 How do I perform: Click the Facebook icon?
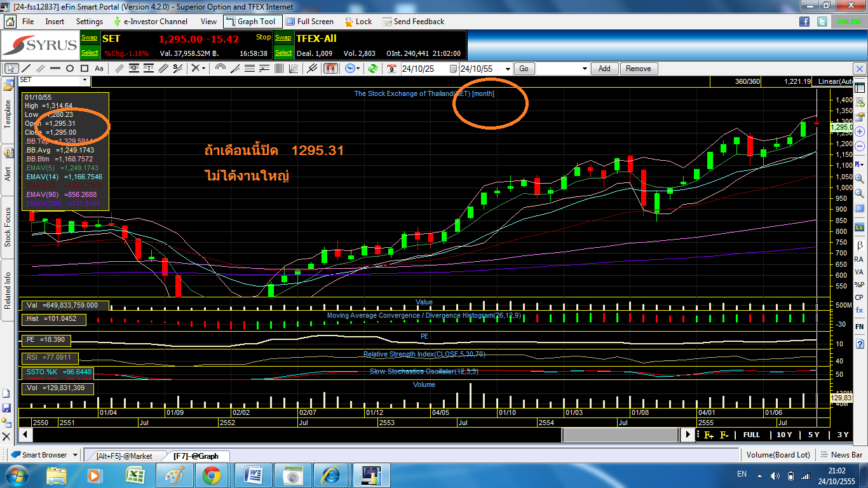click(x=804, y=22)
